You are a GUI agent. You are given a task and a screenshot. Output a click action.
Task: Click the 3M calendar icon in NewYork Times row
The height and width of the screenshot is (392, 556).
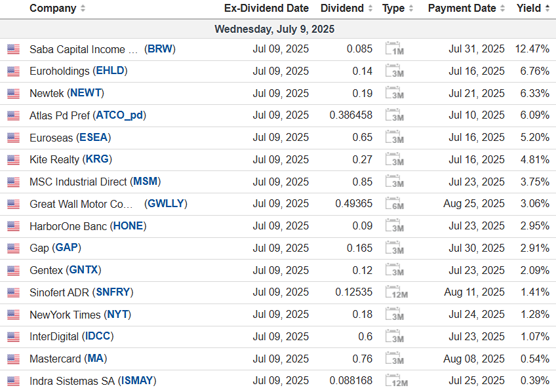pos(394,314)
